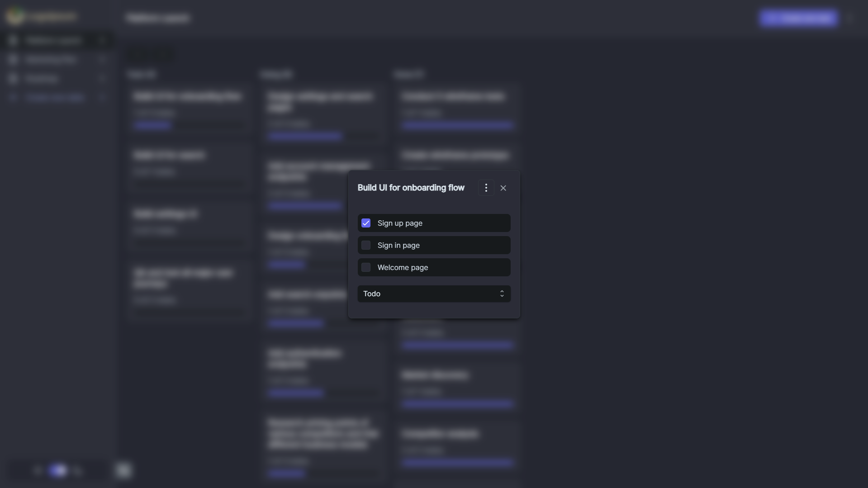Click the Welcome page label
The image size is (868, 488).
point(403,267)
